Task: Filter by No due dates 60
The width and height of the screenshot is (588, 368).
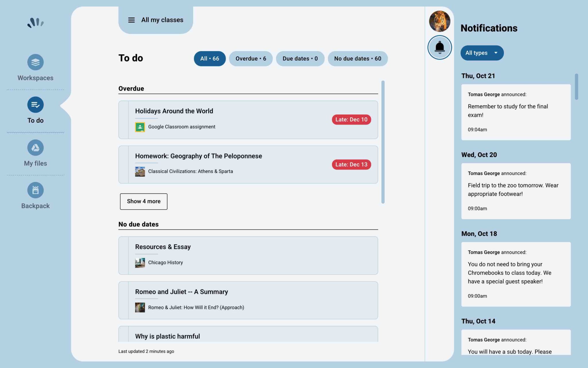Action: tap(357, 59)
